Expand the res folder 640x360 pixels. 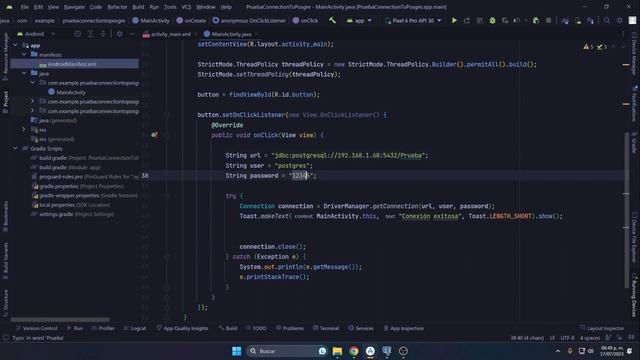pos(24,129)
